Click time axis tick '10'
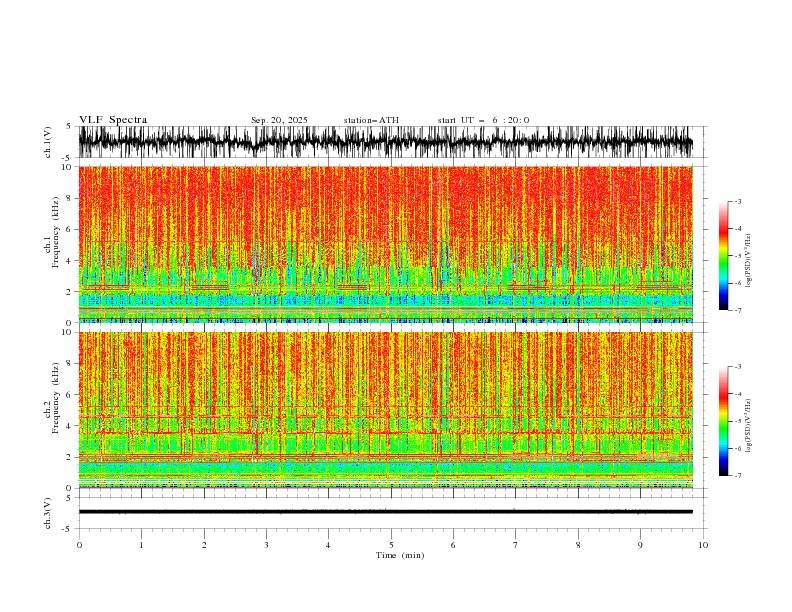 tap(703, 545)
